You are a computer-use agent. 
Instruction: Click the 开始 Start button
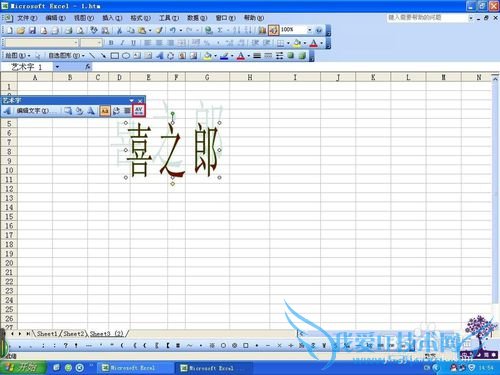click(23, 368)
